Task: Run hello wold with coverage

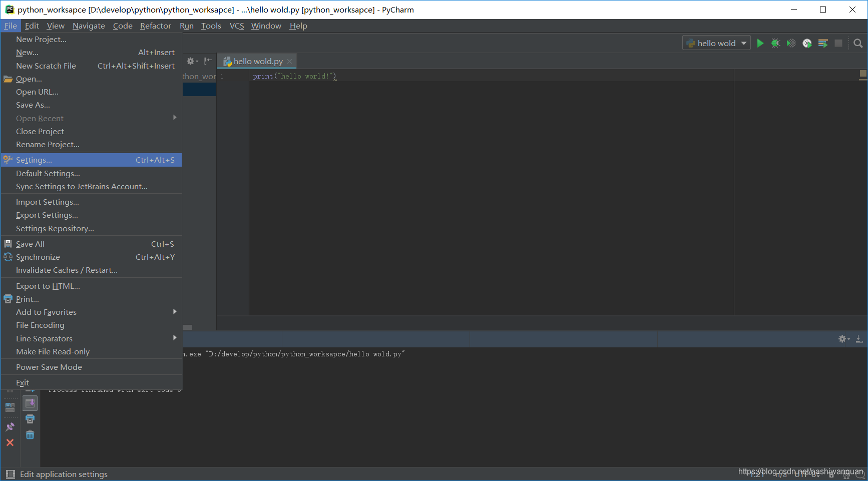Action: 791,43
